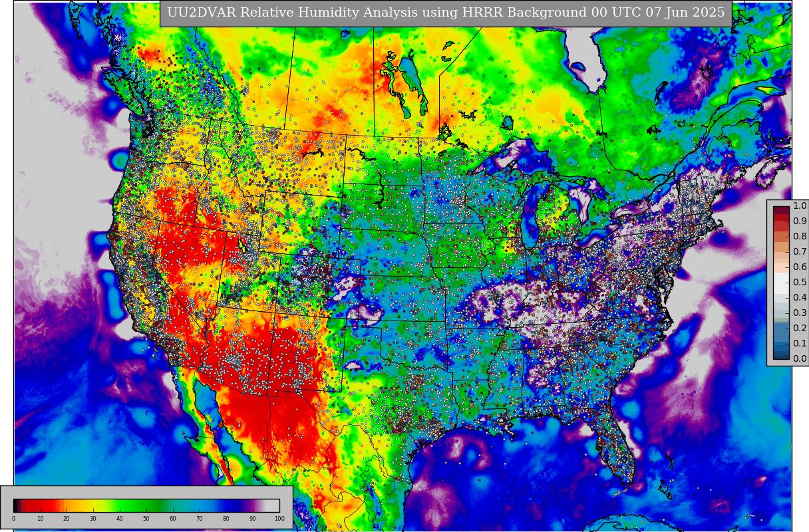Click the 70 tick label on bottom colorbar

click(x=200, y=519)
